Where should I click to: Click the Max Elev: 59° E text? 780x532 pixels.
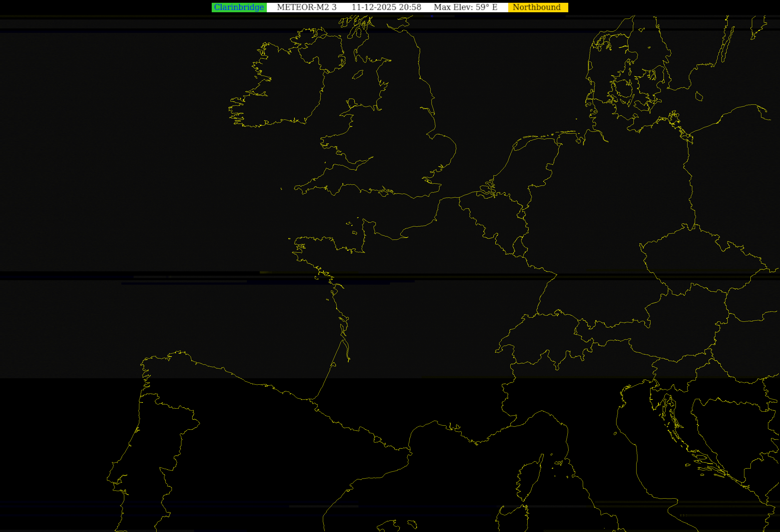(465, 8)
